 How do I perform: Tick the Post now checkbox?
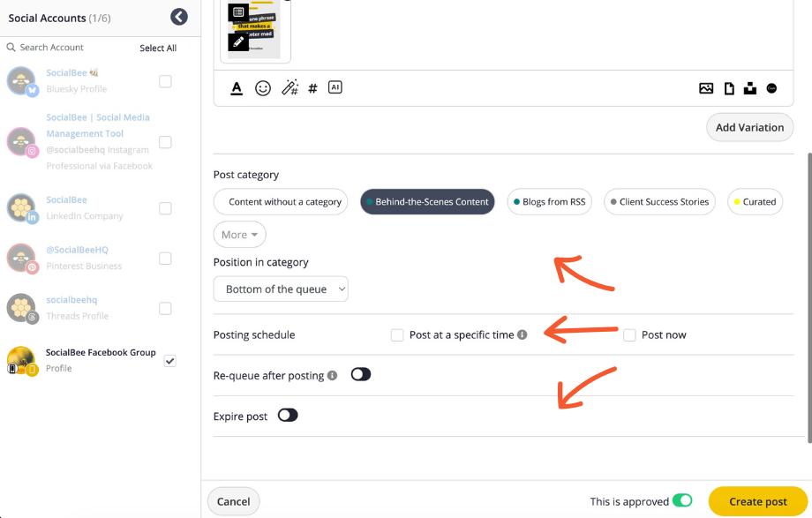pos(629,335)
